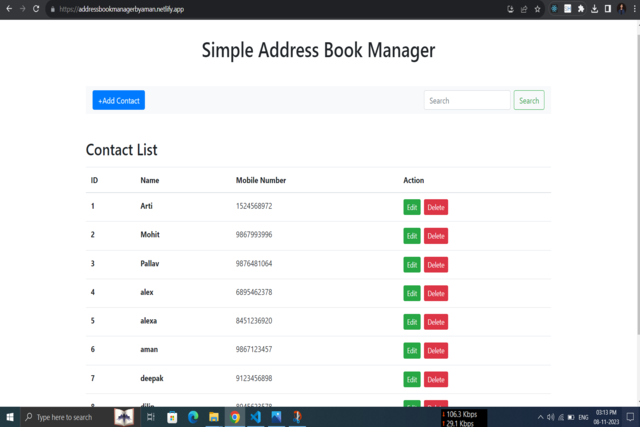Click the address bar URL
Image resolution: width=640 pixels, height=427 pixels.
(122, 9)
